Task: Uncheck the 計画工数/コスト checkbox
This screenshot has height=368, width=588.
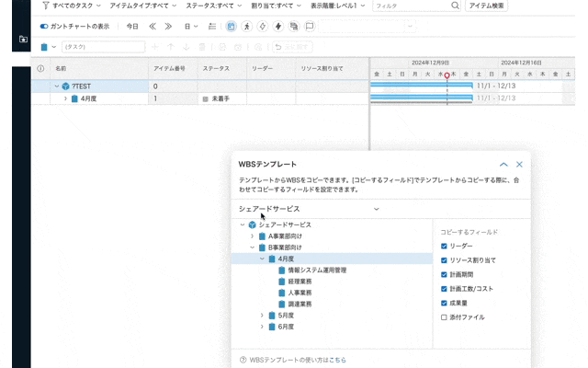Action: [x=444, y=289]
